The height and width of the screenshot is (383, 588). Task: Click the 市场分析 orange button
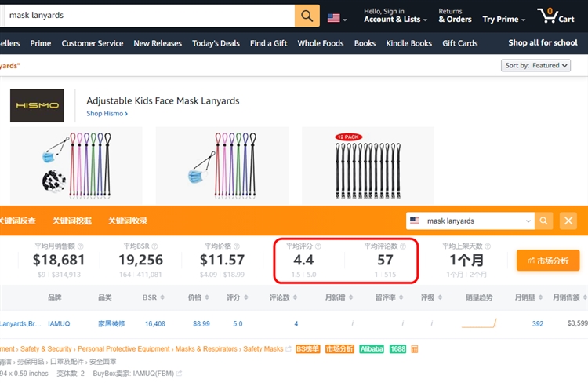(x=548, y=260)
